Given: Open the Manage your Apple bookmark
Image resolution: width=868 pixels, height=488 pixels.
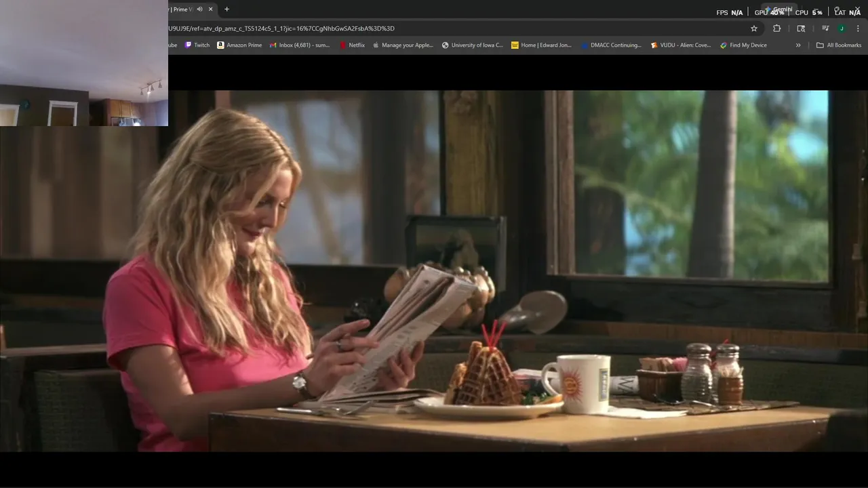Looking at the screenshot, I should coord(403,45).
